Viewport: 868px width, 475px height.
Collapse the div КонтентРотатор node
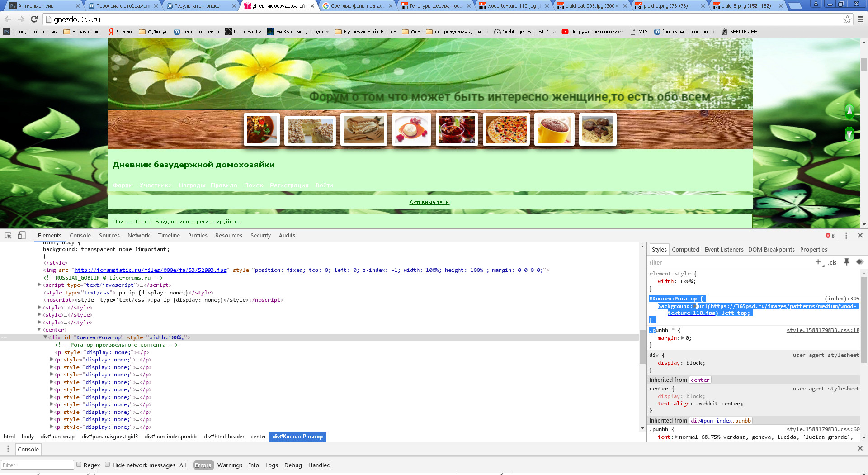pyautogui.click(x=45, y=337)
